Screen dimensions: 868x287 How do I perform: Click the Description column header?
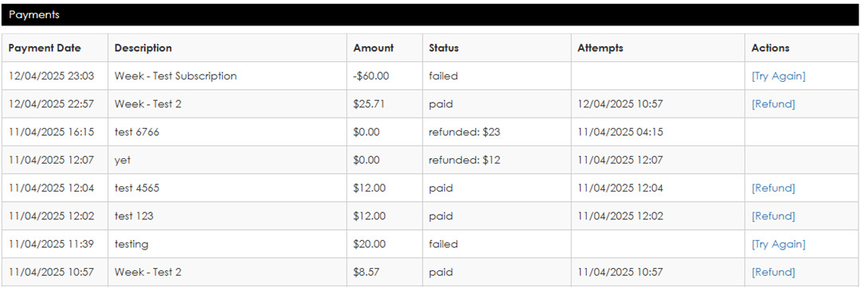[143, 48]
